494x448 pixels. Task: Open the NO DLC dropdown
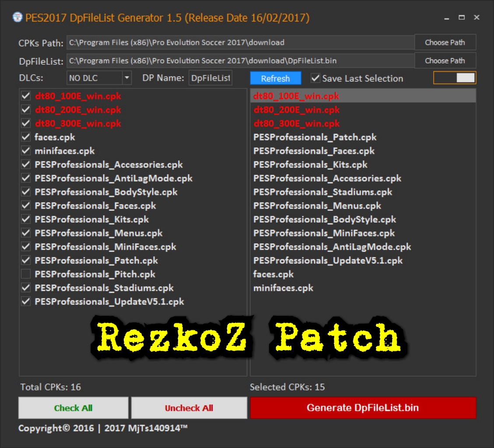point(126,78)
